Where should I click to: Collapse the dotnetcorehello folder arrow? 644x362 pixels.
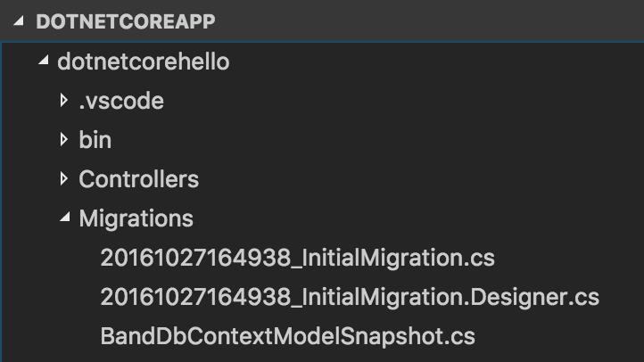[x=41, y=62]
